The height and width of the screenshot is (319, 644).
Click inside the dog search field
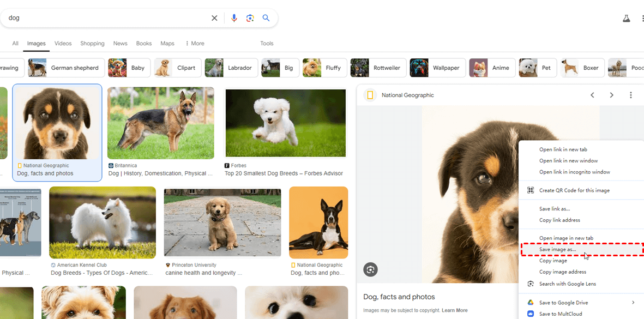coord(107,18)
